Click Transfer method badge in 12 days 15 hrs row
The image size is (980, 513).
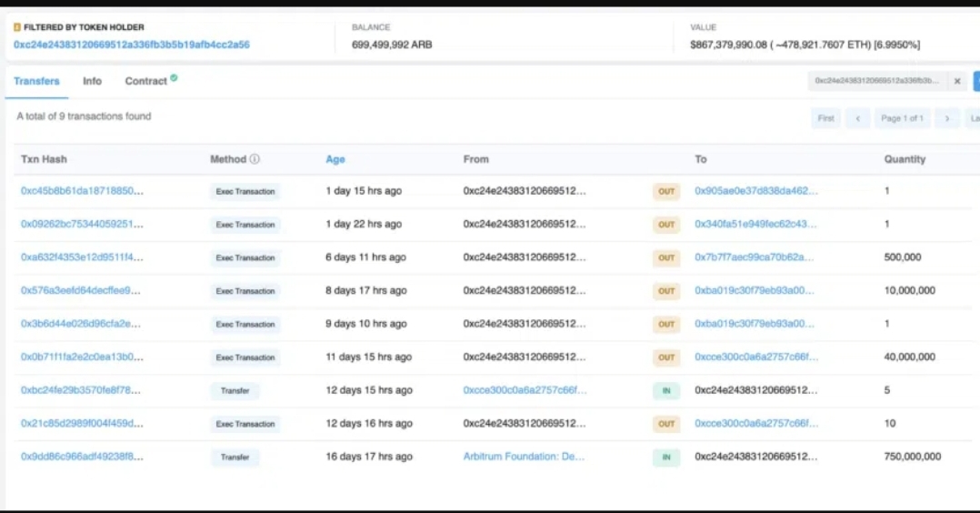(x=235, y=390)
